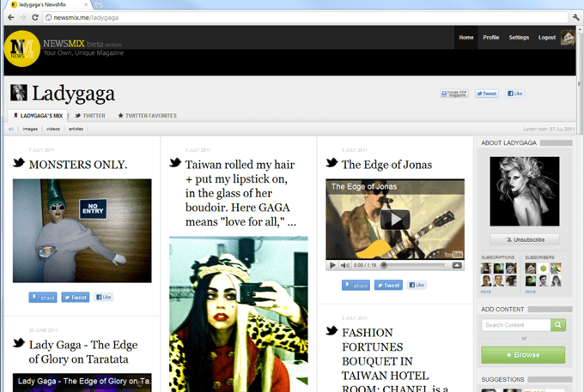Open the Settings menu item
Image resolution: width=584 pixels, height=392 pixels.
(x=519, y=38)
